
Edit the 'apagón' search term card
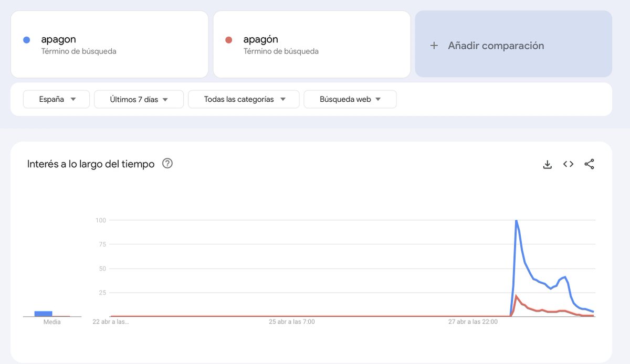[312, 44]
